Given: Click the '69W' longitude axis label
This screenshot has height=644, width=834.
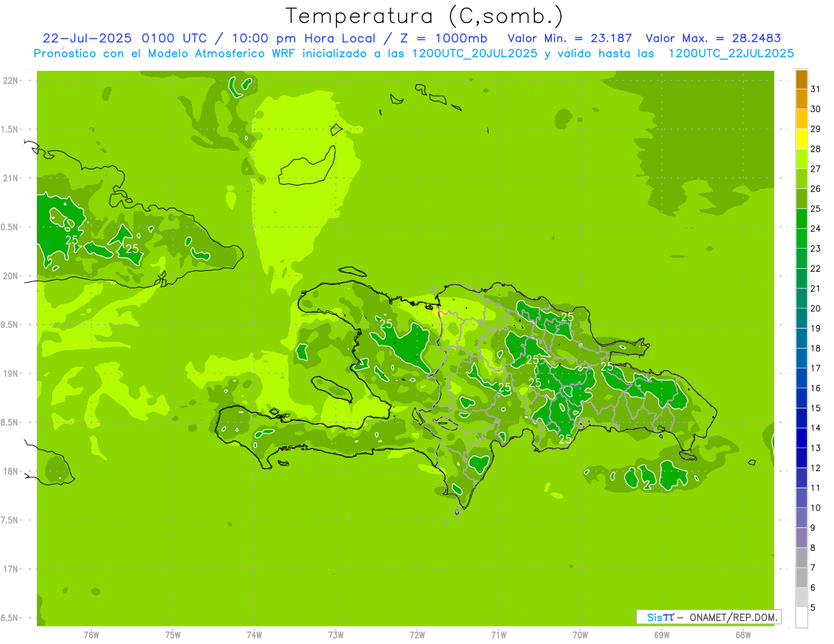Looking at the screenshot, I should click(662, 635).
